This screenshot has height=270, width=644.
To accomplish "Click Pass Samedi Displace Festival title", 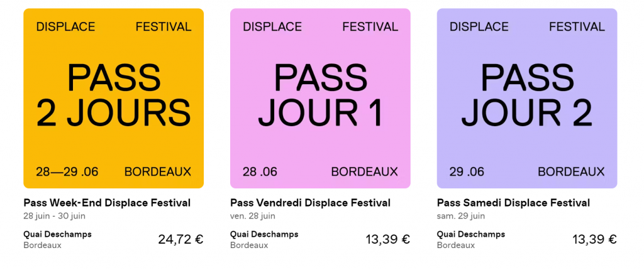I will tap(513, 203).
